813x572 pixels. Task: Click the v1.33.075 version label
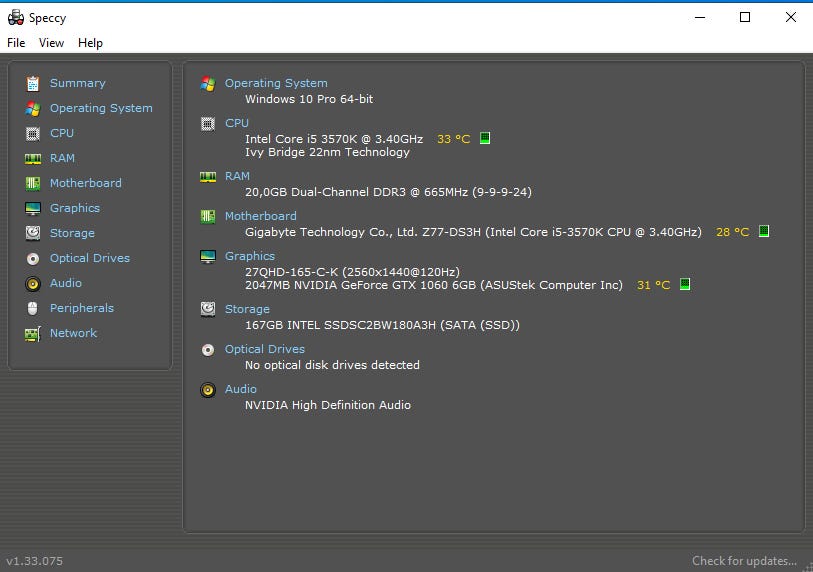pyautogui.click(x=35, y=561)
